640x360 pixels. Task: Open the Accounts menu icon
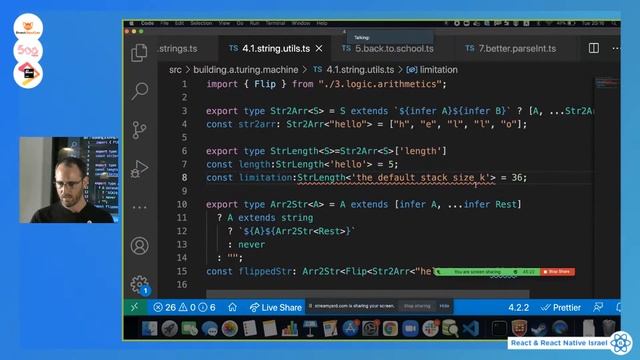click(140, 246)
